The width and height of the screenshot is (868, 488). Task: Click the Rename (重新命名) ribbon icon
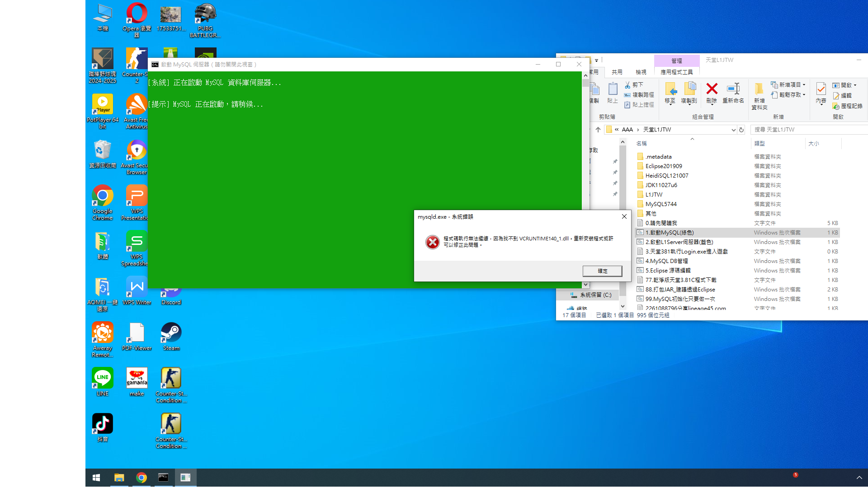(733, 93)
